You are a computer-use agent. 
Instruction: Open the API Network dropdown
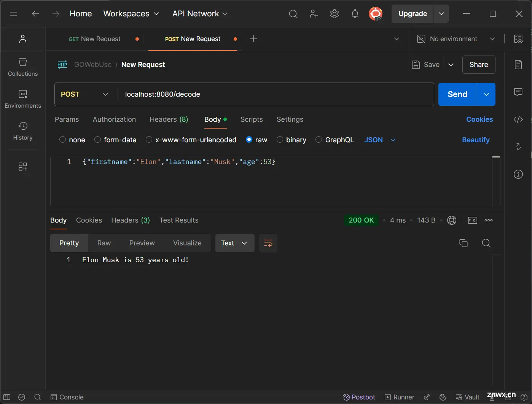(x=200, y=14)
